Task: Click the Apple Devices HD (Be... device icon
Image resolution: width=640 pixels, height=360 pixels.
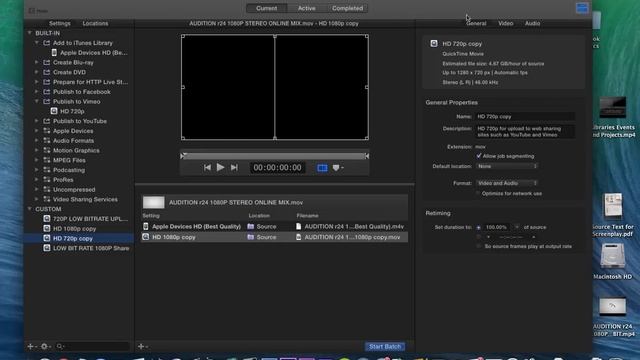Action: point(54,53)
